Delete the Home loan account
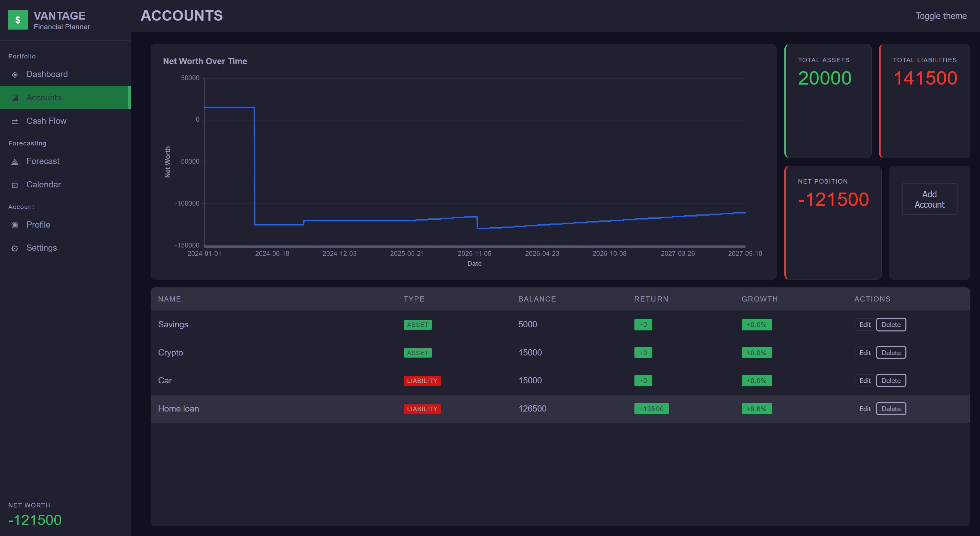Image resolution: width=980 pixels, height=536 pixels. click(891, 408)
